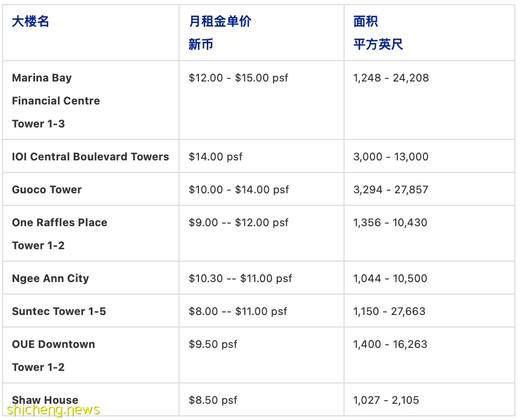Click the 1,150 - 27,663 area cell
The image size is (520, 420).
pyautogui.click(x=389, y=311)
